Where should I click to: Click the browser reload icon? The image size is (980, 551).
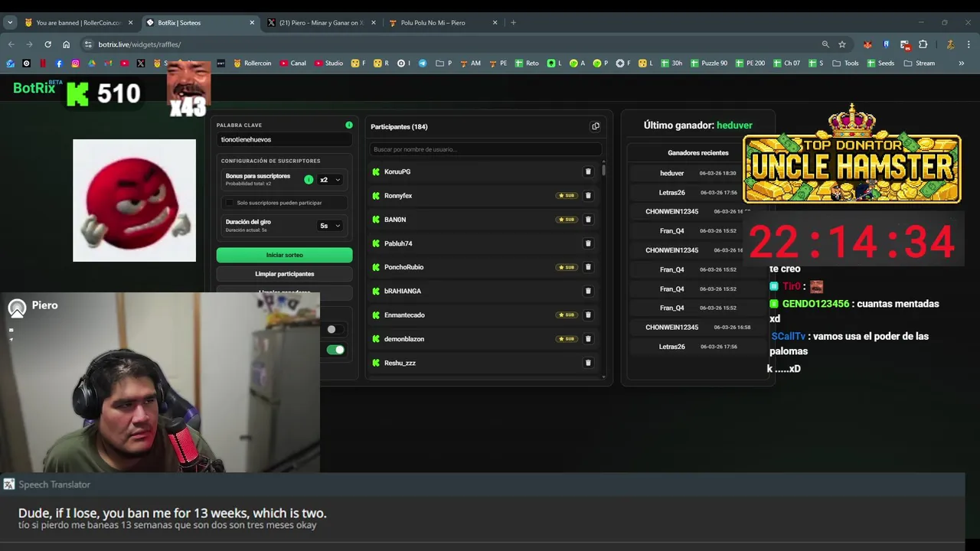pyautogui.click(x=47, y=44)
